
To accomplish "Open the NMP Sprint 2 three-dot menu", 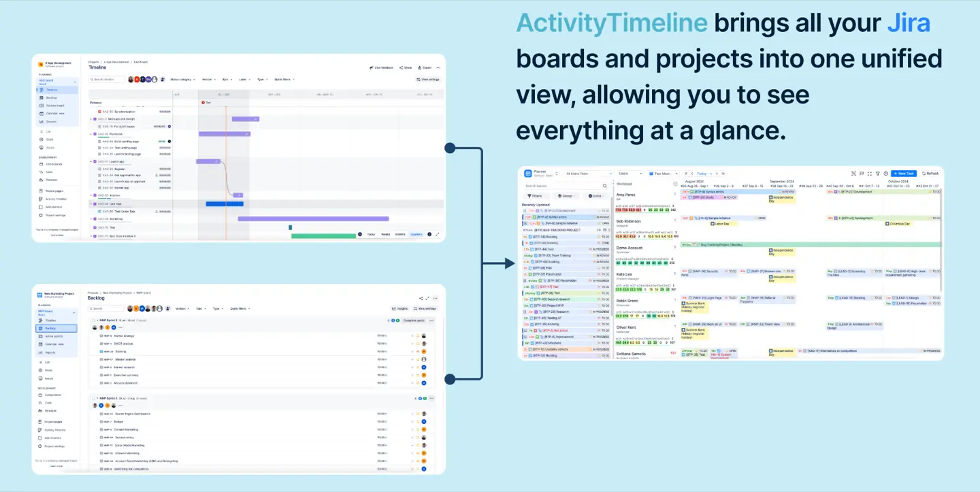I will (x=431, y=320).
